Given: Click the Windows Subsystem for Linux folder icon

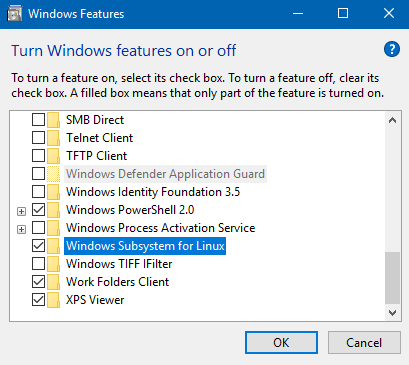Looking at the screenshot, I should pos(53,246).
